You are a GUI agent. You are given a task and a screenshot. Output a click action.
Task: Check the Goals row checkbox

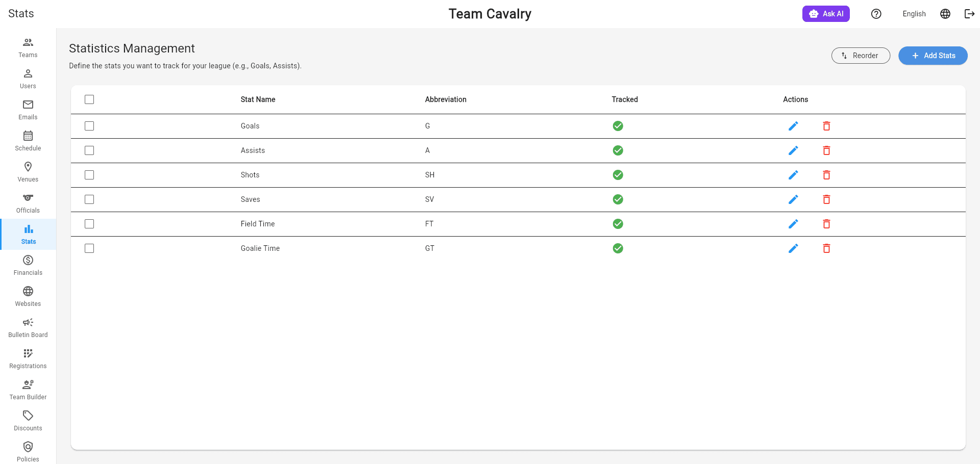tap(89, 126)
